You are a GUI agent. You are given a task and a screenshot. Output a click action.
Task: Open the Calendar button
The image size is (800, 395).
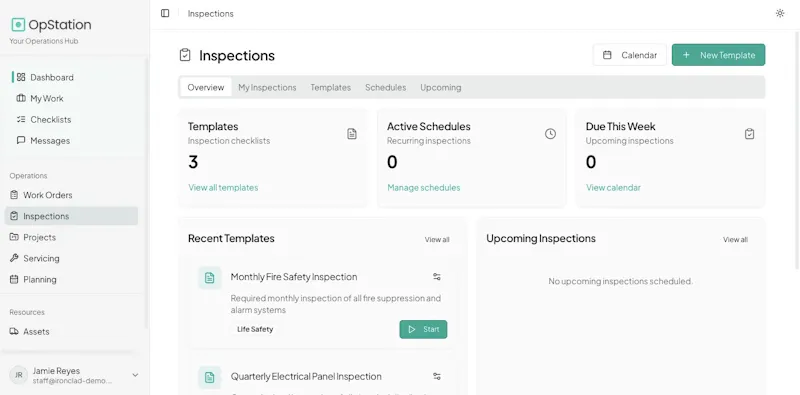(630, 55)
